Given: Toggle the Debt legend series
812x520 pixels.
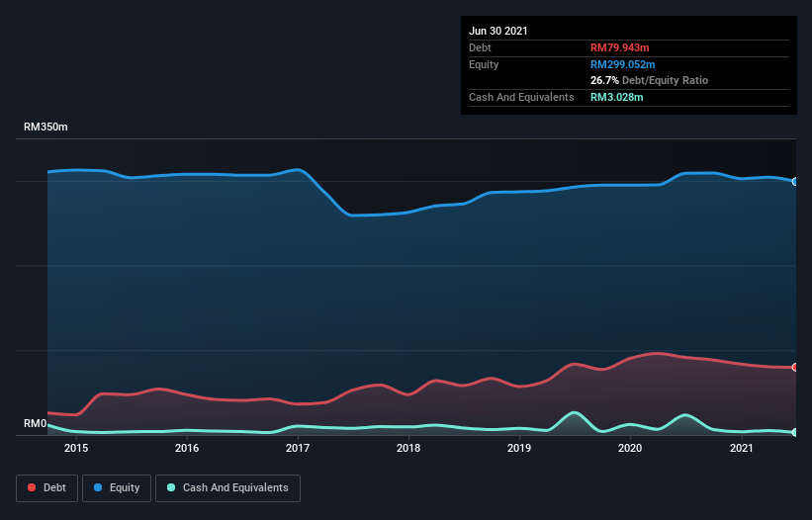Looking at the screenshot, I should (x=46, y=488).
